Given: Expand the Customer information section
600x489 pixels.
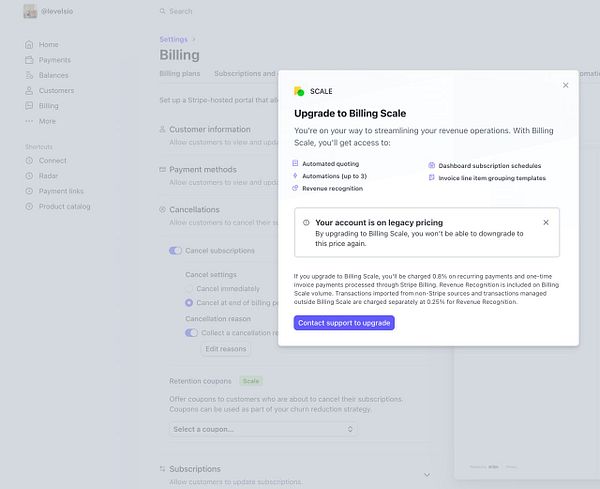Looking at the screenshot, I should [210, 129].
